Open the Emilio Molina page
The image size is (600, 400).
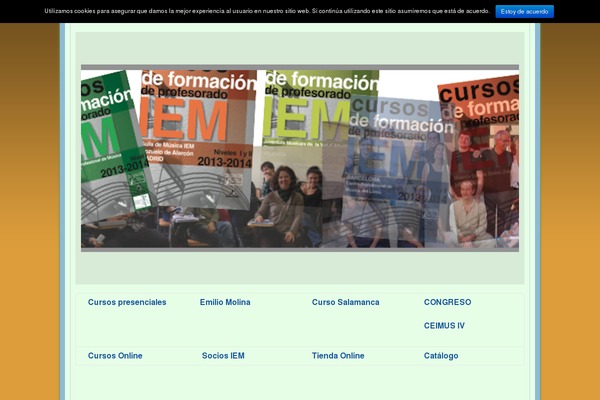tap(225, 302)
